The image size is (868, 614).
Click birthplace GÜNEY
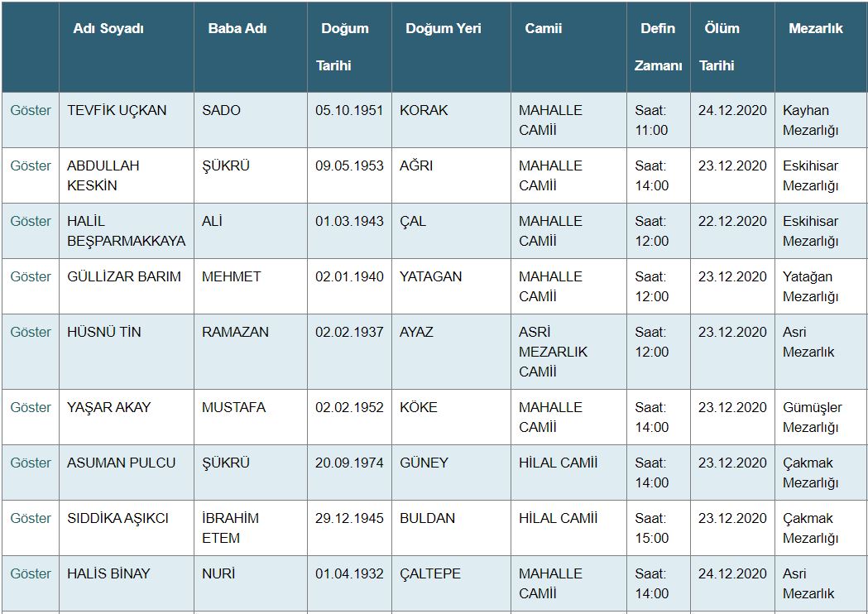tap(424, 463)
